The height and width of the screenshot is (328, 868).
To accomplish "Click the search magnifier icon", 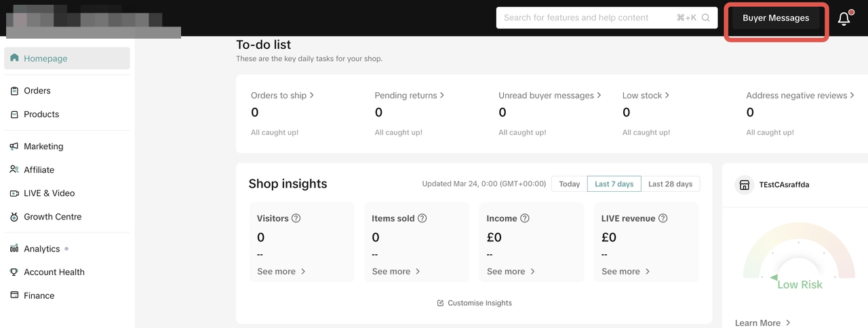I will [x=706, y=18].
